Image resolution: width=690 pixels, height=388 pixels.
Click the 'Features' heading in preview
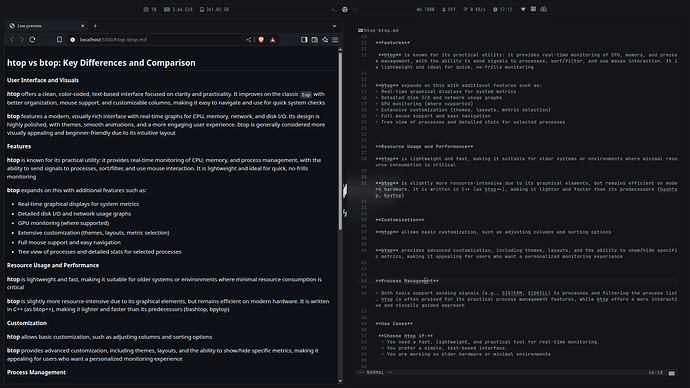coord(19,146)
